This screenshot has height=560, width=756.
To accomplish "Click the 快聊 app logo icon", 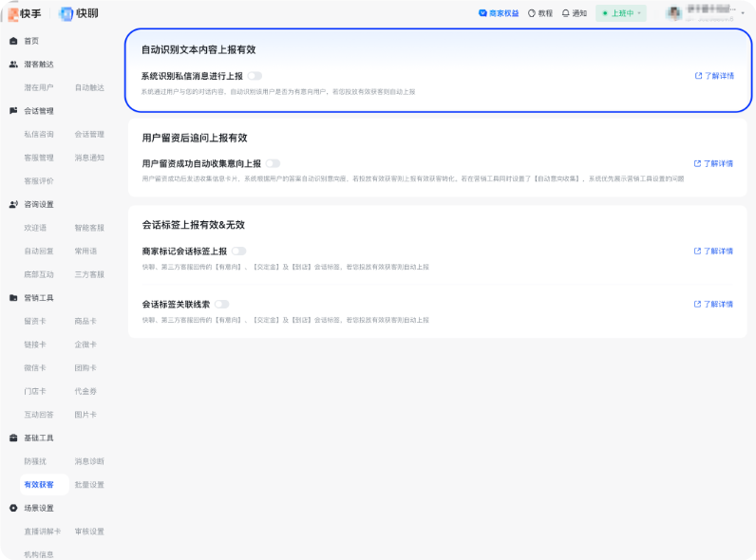I will click(66, 14).
